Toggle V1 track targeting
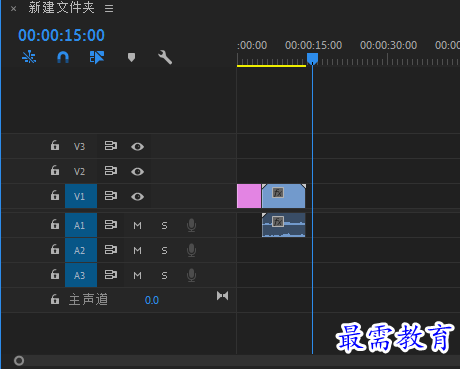 [x=81, y=196]
